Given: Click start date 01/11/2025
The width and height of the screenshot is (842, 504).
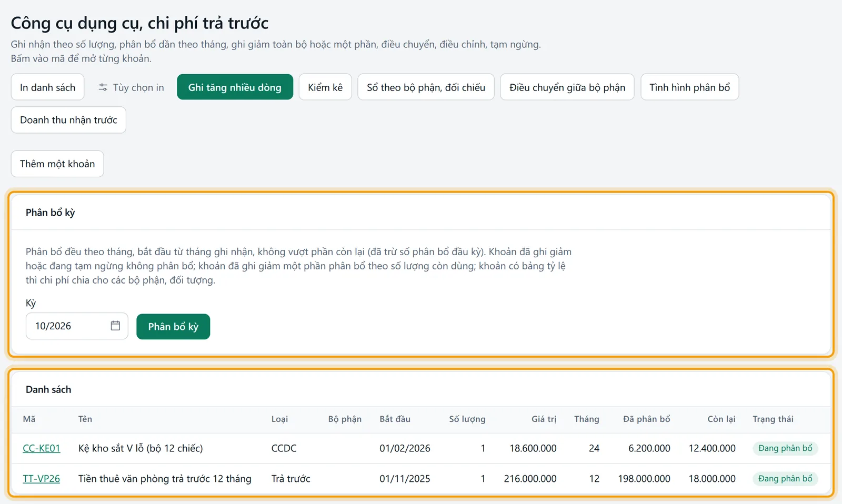Looking at the screenshot, I should pos(405,479).
